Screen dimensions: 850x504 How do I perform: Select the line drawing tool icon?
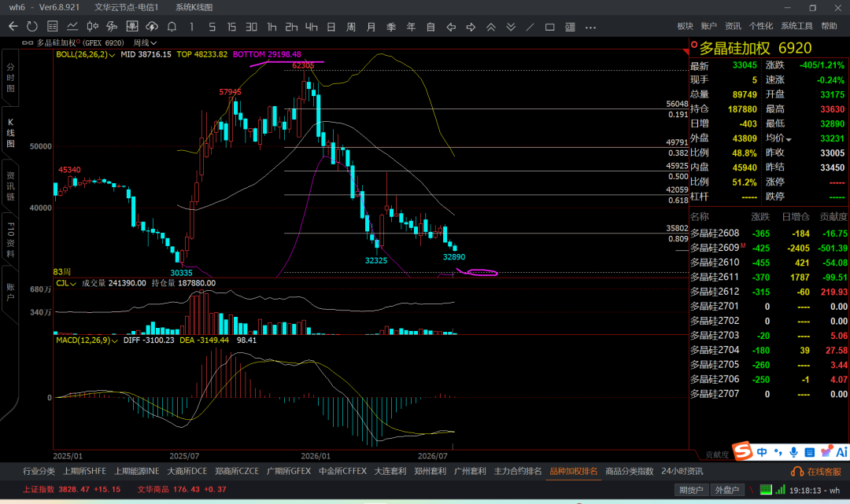(530, 27)
